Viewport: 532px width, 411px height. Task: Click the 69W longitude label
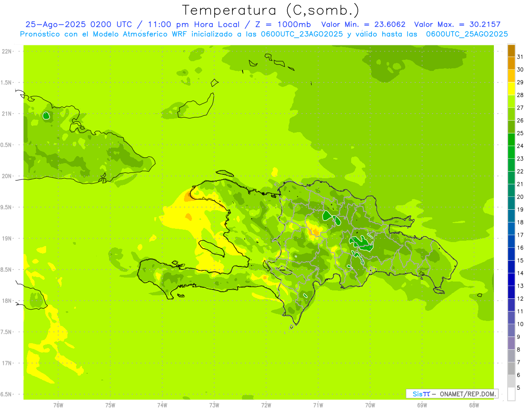422,405
